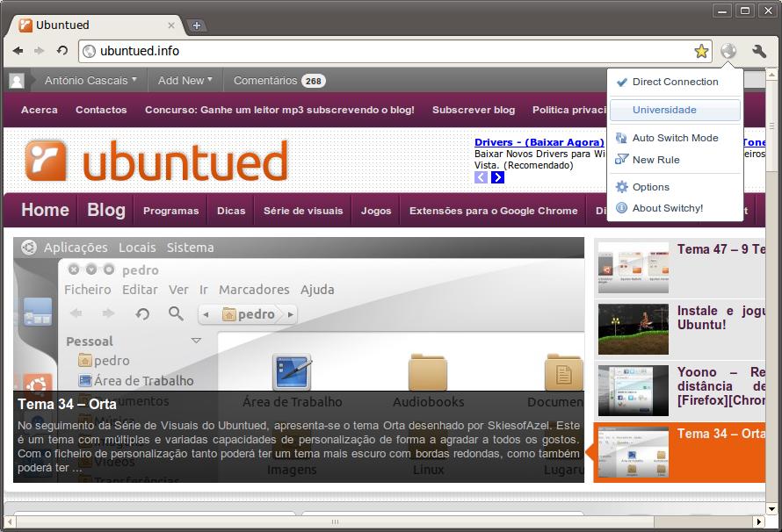
Task: Click the Yoono article thumbnail
Action: pyautogui.click(x=634, y=391)
